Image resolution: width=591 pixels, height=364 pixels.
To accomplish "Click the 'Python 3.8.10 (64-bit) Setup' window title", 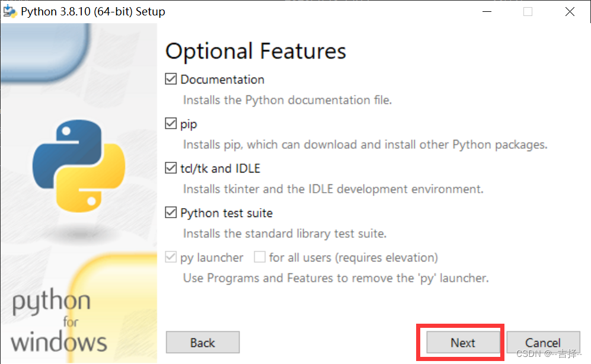I will [x=92, y=11].
